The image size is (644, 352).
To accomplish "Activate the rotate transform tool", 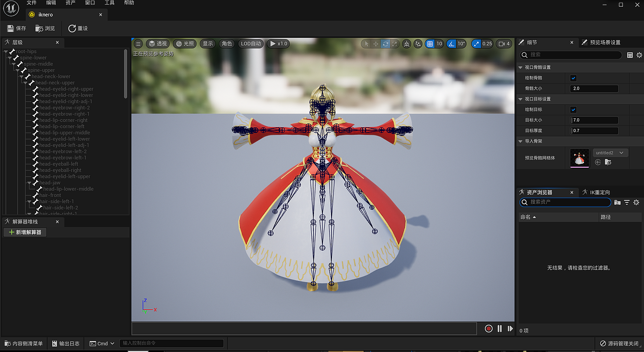I will tap(385, 44).
